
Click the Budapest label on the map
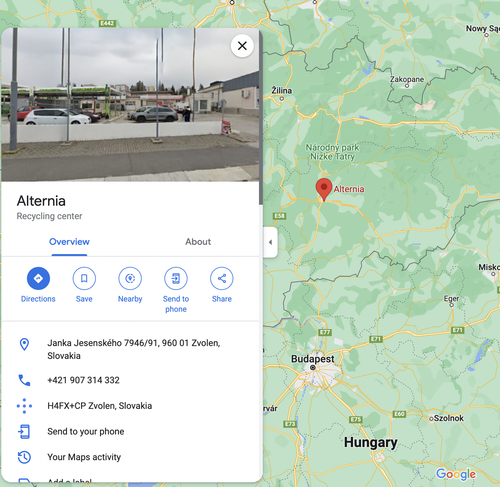(313, 359)
